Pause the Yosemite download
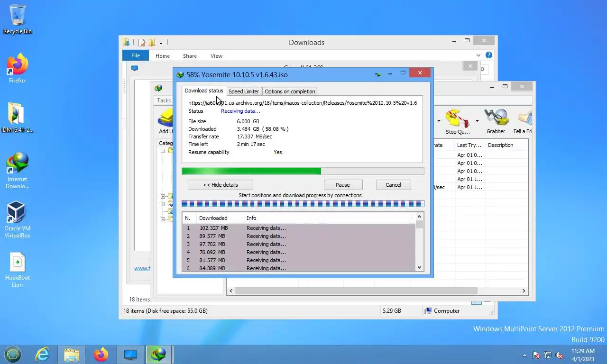Screen dimensions: 607x364 [343, 185]
